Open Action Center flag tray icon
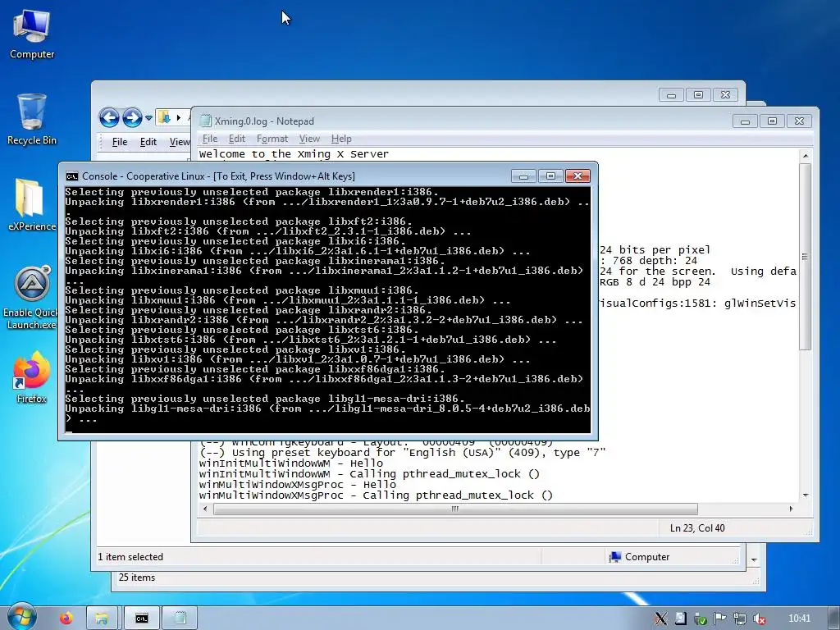The image size is (840, 630). point(719,619)
